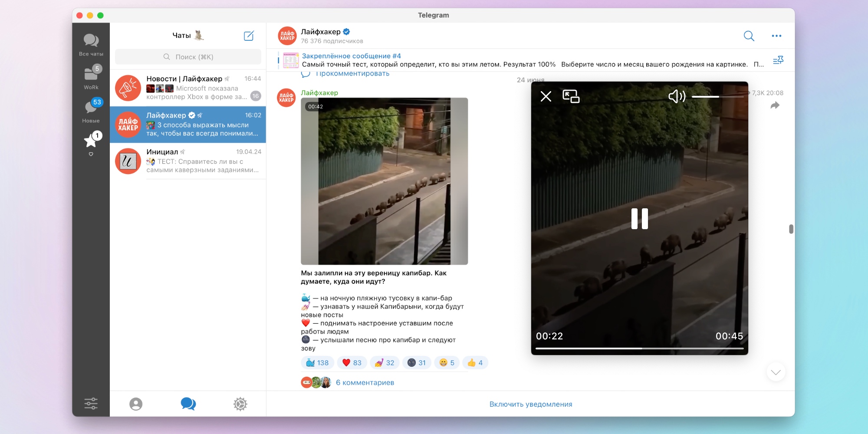
Task: Open the WoRk chat folder
Action: [91, 78]
